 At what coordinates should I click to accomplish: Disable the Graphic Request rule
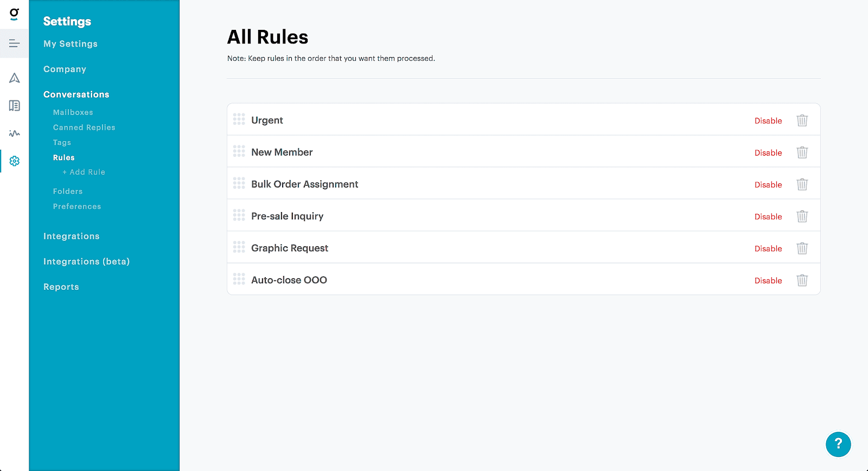tap(768, 249)
